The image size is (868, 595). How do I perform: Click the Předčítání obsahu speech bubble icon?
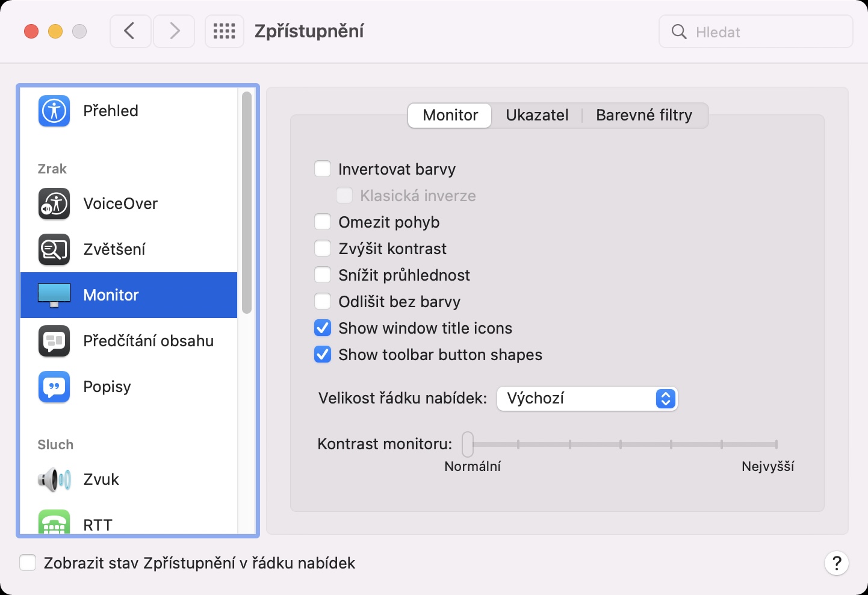[54, 341]
